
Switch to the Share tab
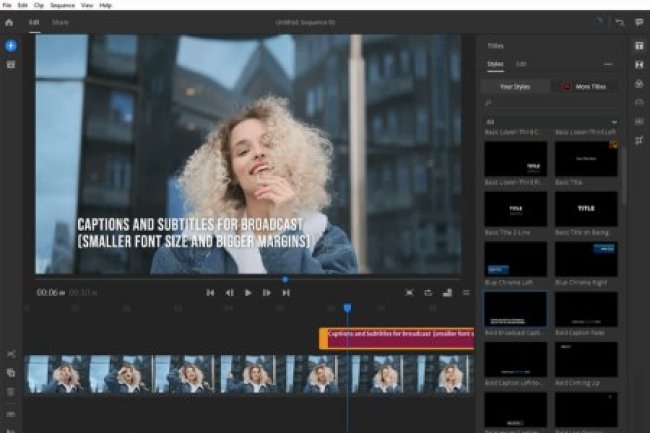(61, 21)
